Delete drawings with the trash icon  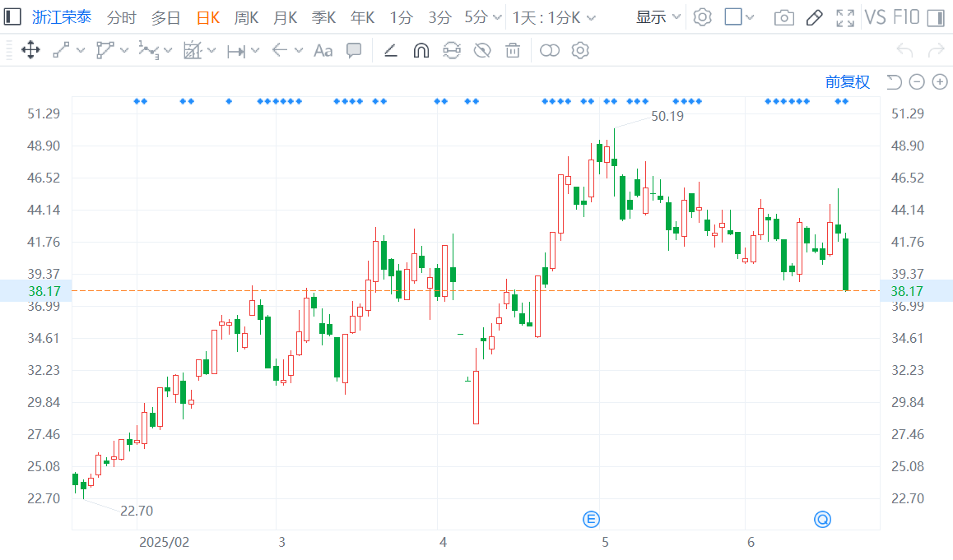pos(513,50)
